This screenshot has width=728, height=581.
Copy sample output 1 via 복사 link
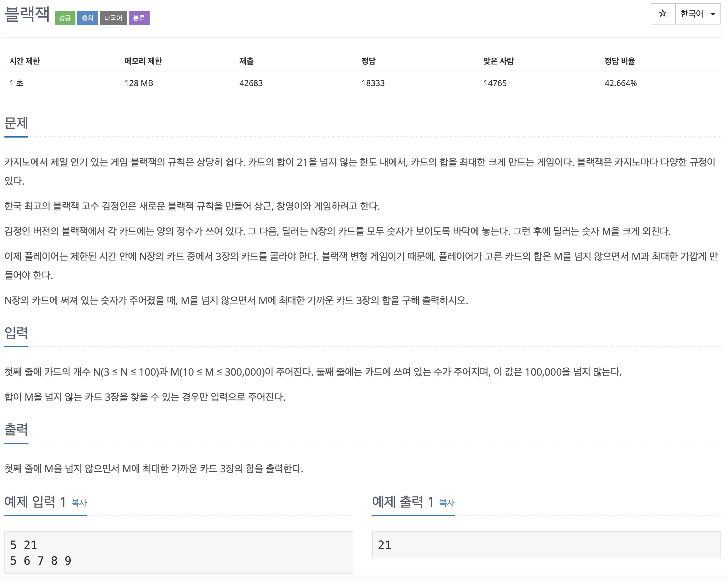[446, 503]
